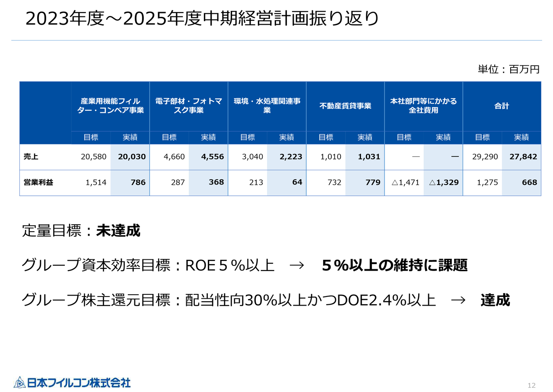The image size is (553, 392).
Task: Click the 産業用機能フィルター・コンベア事業 column header
Action: coord(110,106)
